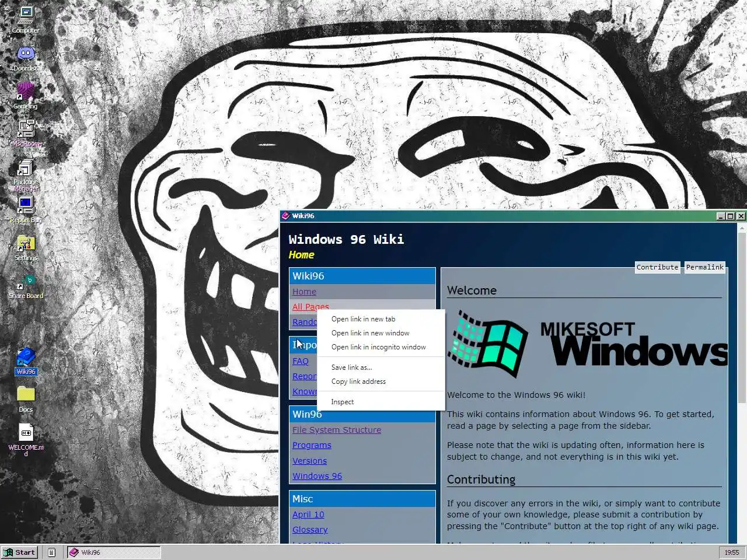
Task: Select the Wiki96 desktop icon
Action: [26, 362]
